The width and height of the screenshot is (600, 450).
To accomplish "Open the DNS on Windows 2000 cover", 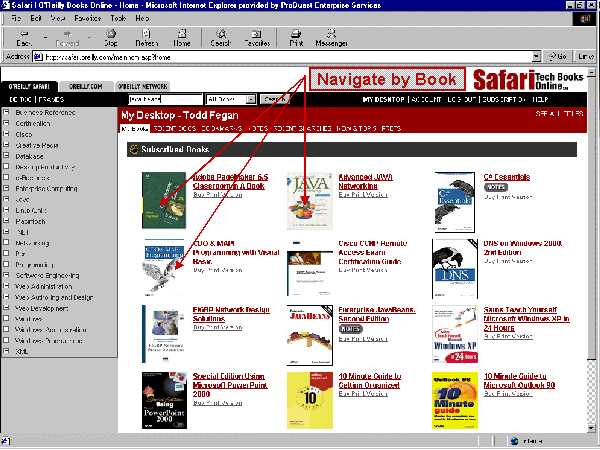I will (x=455, y=269).
